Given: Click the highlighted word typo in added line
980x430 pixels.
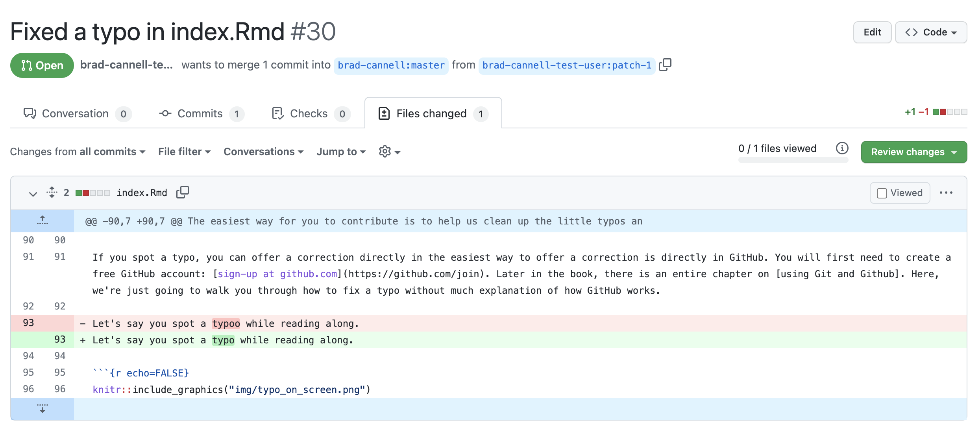Looking at the screenshot, I should click(223, 340).
